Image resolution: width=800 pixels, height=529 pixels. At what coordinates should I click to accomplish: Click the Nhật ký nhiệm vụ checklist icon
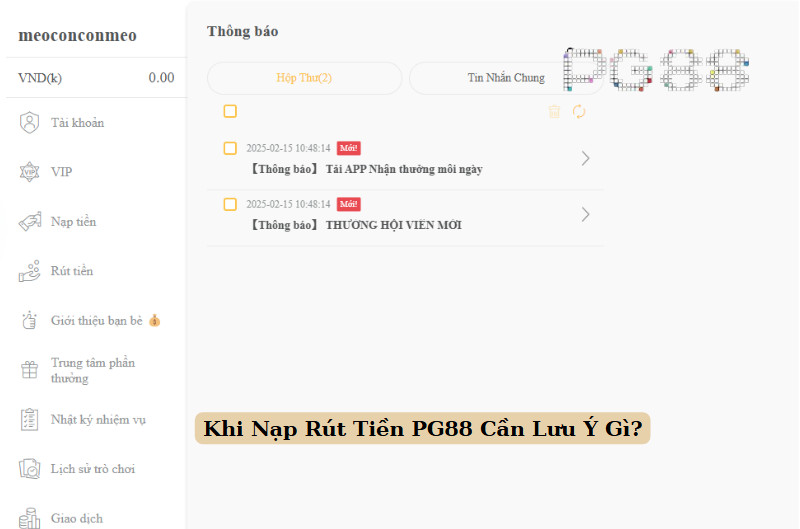pos(30,419)
